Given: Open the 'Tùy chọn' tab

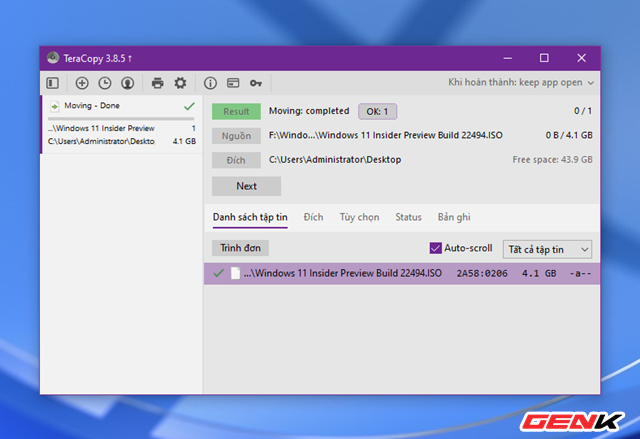Looking at the screenshot, I should tap(360, 217).
